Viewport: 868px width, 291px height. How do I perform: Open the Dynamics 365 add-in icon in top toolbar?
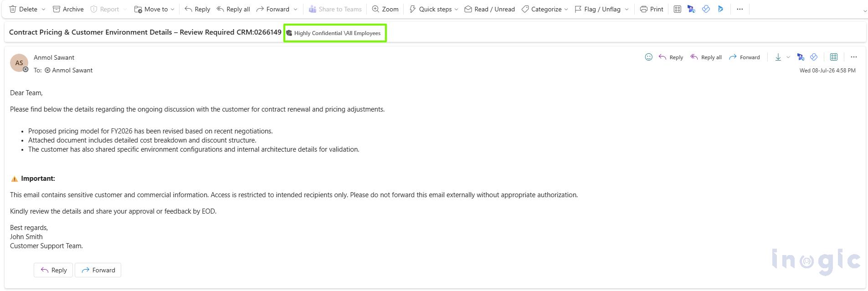pyautogui.click(x=692, y=9)
